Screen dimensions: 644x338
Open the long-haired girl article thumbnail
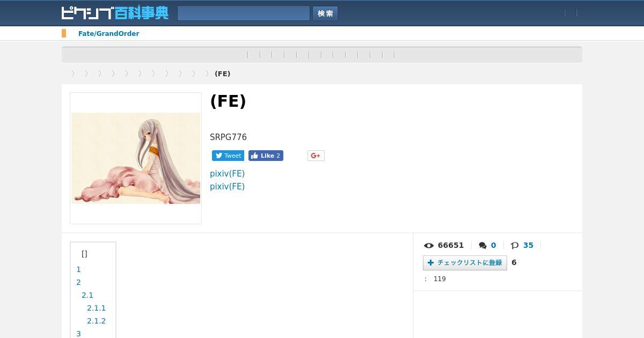coord(136,158)
